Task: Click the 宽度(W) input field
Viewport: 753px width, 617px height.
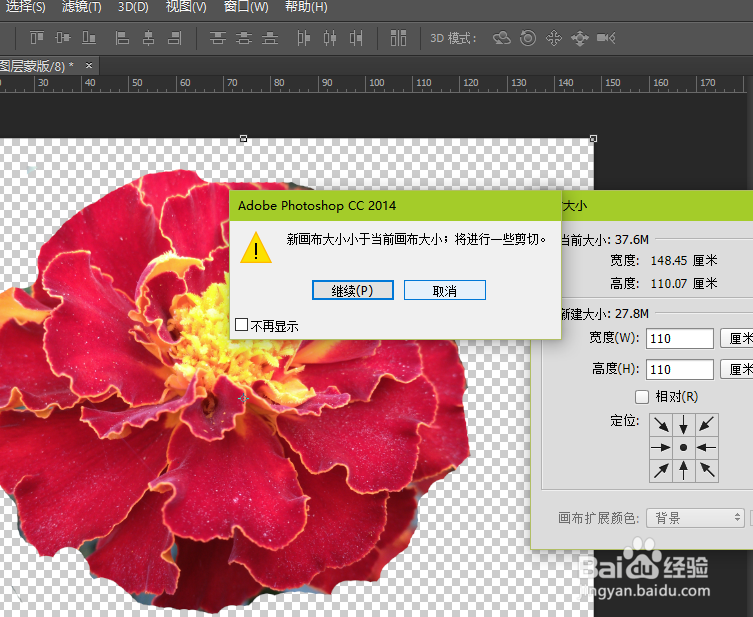Action: point(680,339)
